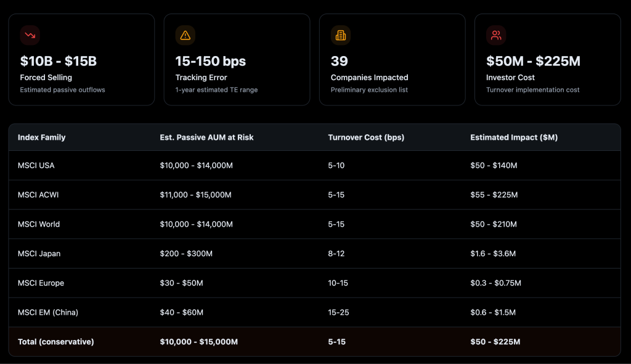This screenshot has width=631, height=364.
Task: Sort by Est. Passive AUM at Risk header
Action: point(206,137)
